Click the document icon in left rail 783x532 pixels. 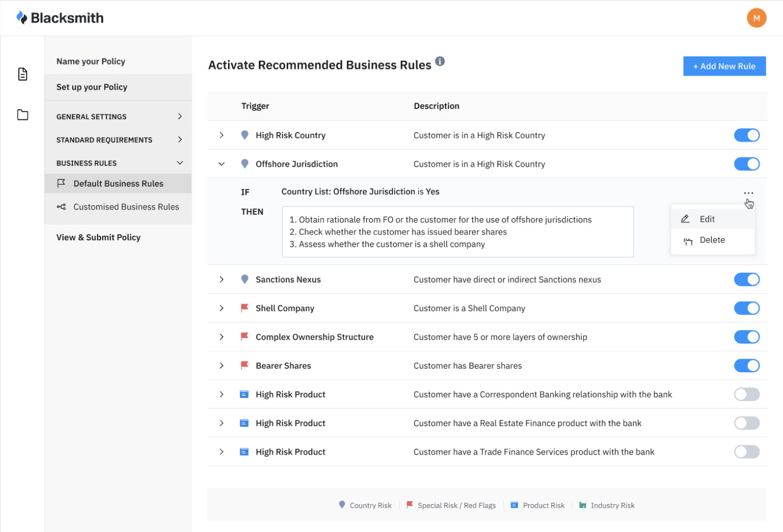(23, 74)
